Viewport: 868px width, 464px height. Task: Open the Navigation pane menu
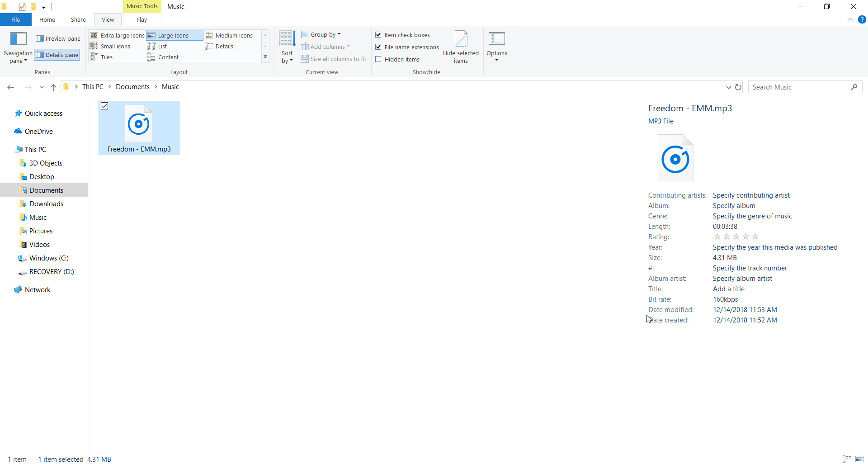point(18,48)
